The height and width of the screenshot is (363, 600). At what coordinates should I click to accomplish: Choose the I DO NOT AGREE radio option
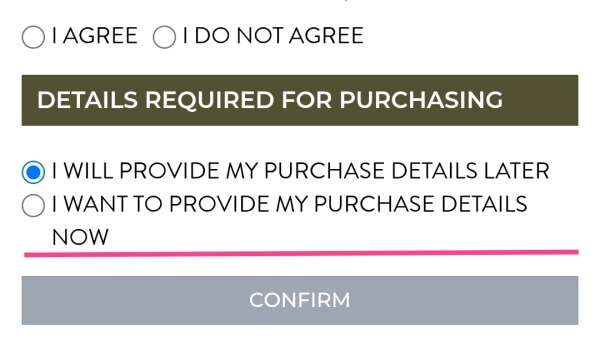(164, 37)
